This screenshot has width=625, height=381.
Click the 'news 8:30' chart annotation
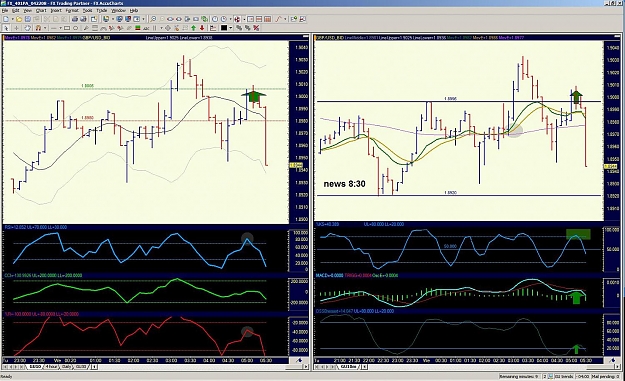click(344, 184)
